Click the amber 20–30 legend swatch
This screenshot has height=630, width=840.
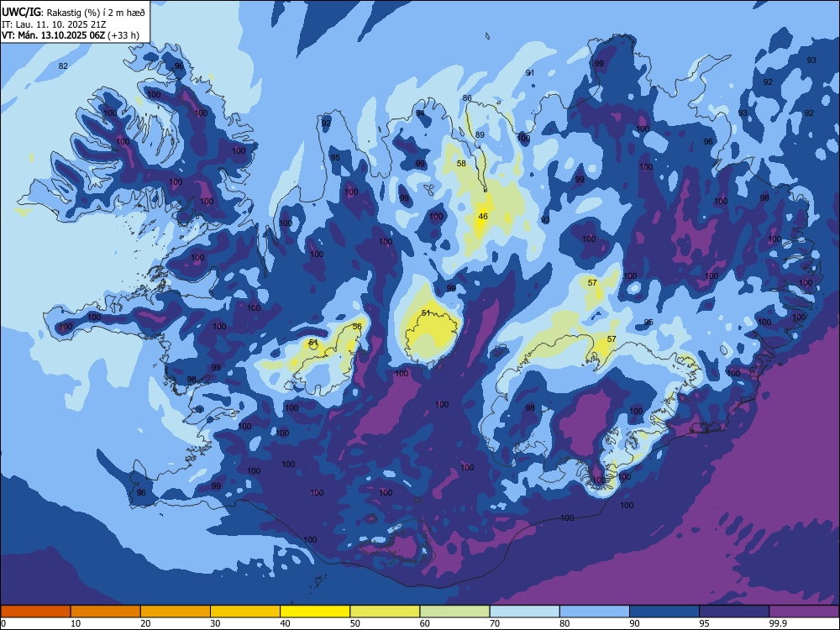click(x=176, y=612)
